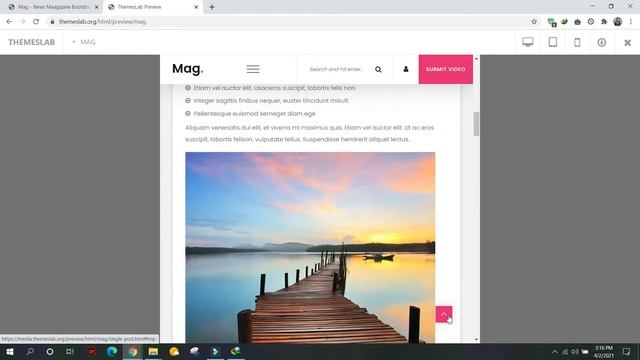The height and width of the screenshot is (360, 640).
Task: Click the Mag. site logo
Action: [x=188, y=69]
